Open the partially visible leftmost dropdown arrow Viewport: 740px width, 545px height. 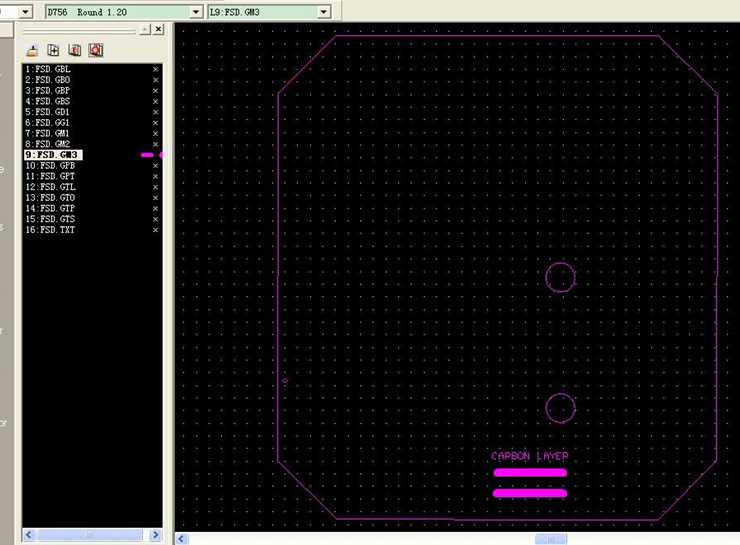pyautogui.click(x=26, y=12)
